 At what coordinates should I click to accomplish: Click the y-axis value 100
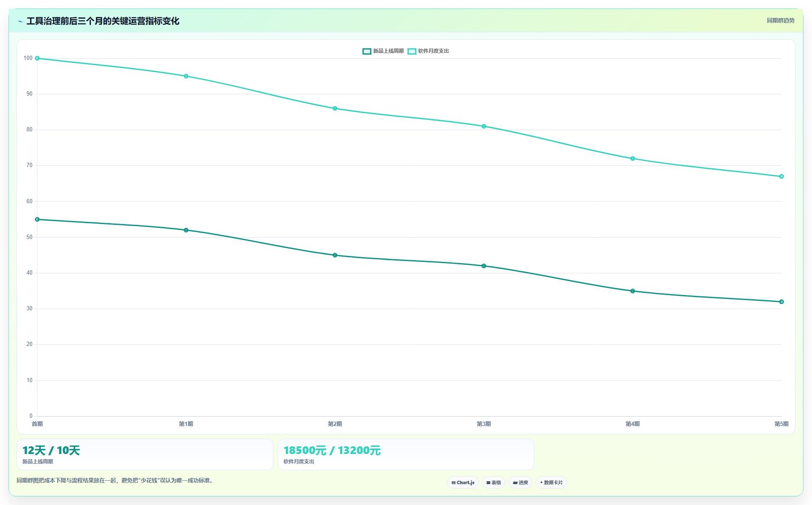(x=28, y=58)
